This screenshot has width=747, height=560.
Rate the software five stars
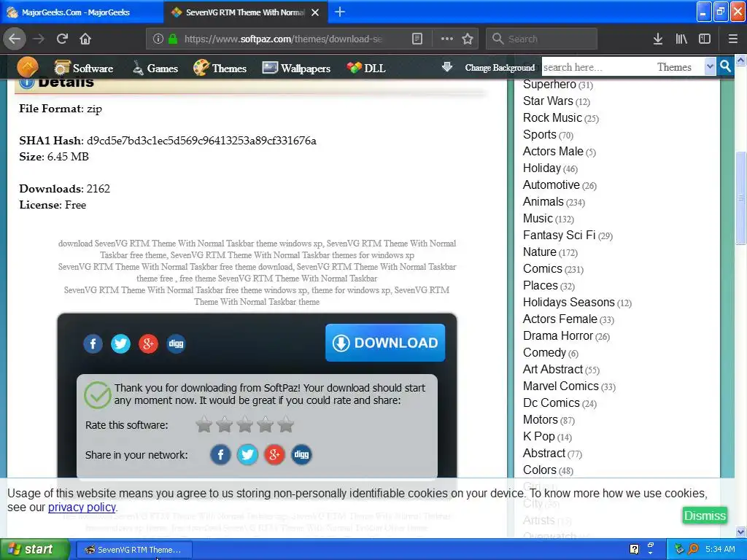pyautogui.click(x=286, y=424)
